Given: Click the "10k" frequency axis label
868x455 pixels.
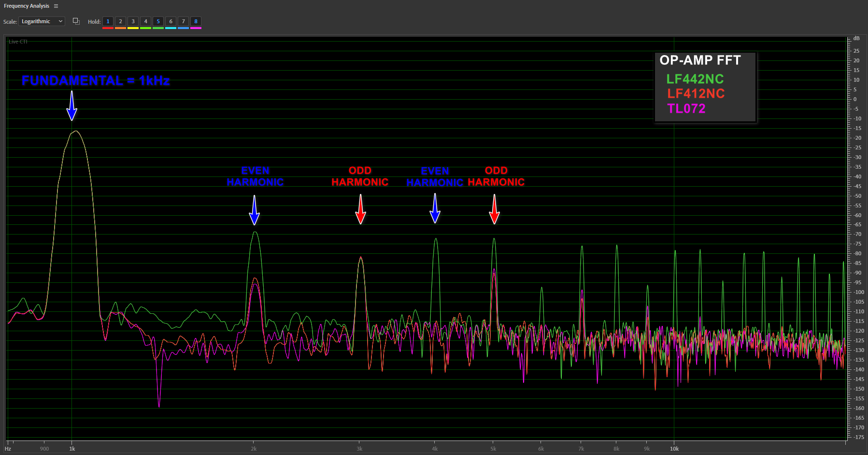Looking at the screenshot, I should tap(674, 449).
